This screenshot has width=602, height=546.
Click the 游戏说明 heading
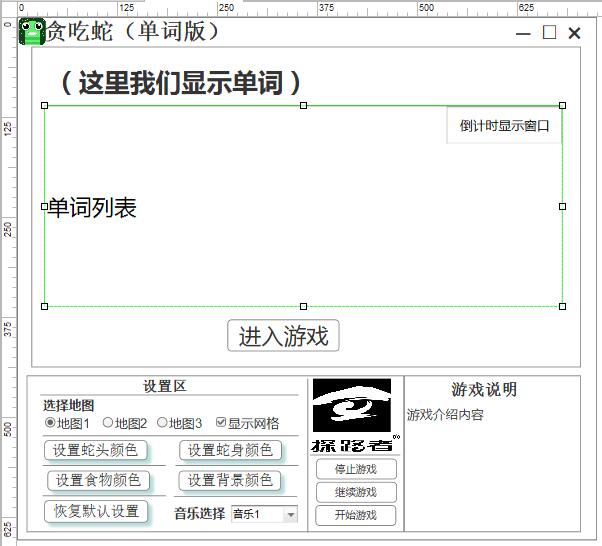tap(484, 389)
